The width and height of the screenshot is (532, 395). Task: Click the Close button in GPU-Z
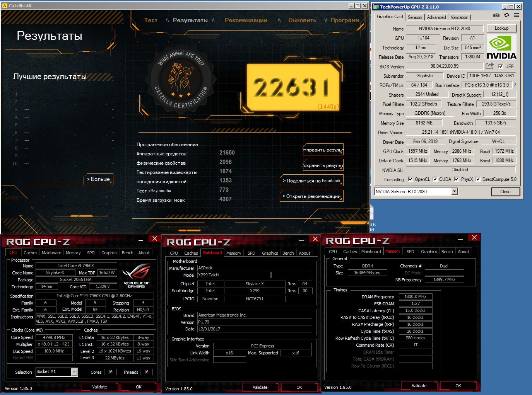coord(505,192)
